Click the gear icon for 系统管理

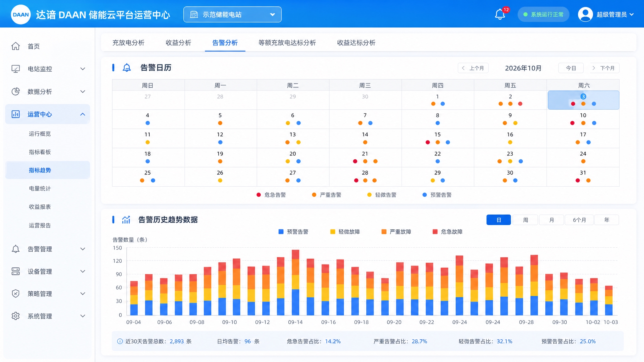(x=16, y=316)
